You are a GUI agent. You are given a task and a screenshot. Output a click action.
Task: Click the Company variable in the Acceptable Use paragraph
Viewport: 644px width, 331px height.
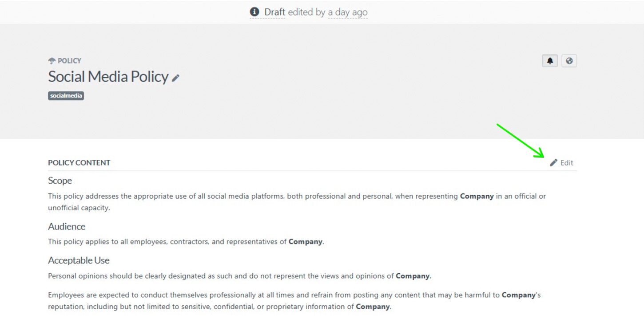tap(413, 276)
